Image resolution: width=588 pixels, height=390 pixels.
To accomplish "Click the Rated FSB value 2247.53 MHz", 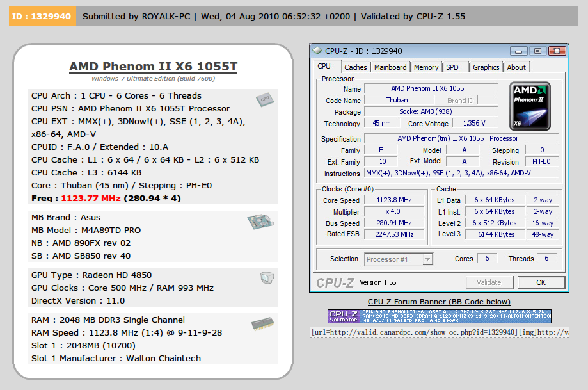I will click(x=394, y=234).
